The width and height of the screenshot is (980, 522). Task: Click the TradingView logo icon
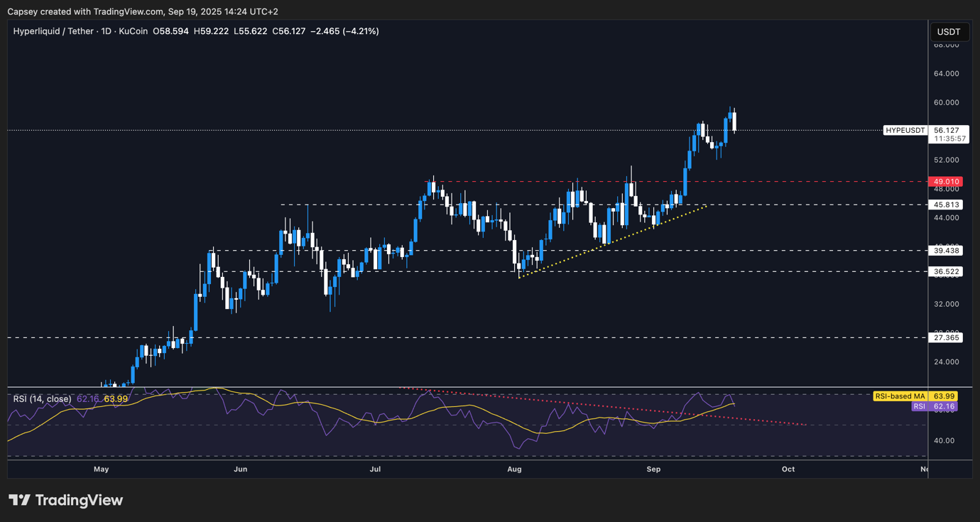pyautogui.click(x=20, y=500)
